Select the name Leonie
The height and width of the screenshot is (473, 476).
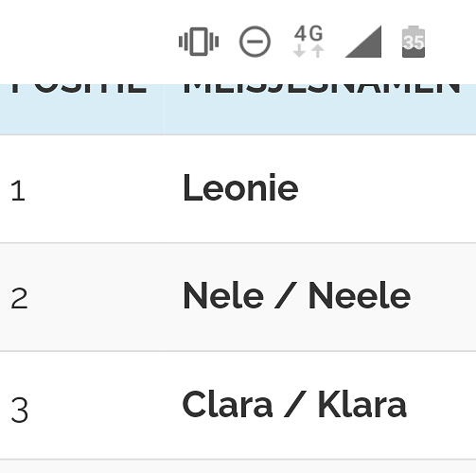tap(240, 188)
